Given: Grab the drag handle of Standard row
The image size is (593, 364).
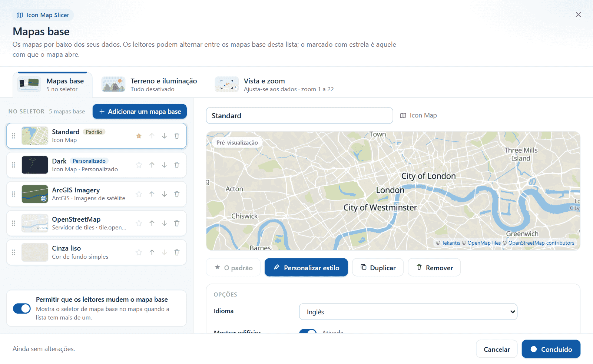Looking at the screenshot, I should (x=14, y=136).
